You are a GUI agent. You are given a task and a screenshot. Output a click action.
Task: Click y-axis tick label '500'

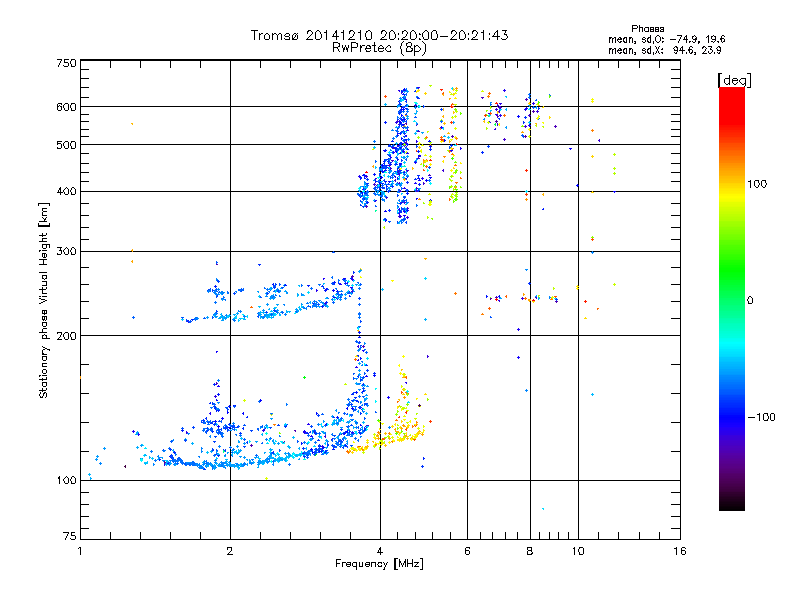pyautogui.click(x=66, y=145)
